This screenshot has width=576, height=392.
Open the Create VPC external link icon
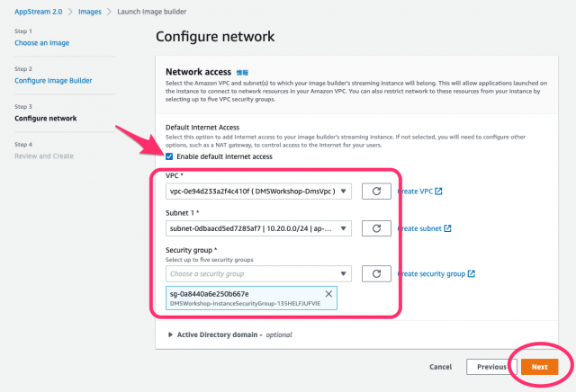[x=438, y=192]
